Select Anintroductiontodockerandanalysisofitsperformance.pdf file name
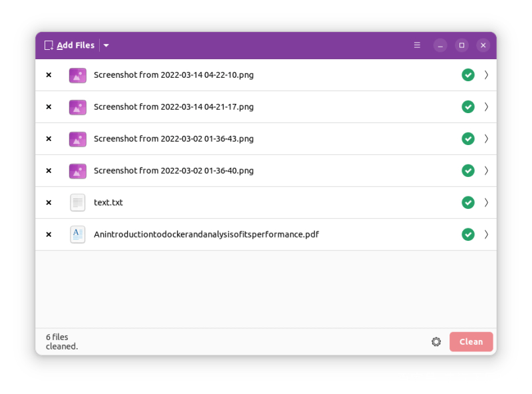The height and width of the screenshot is (394, 532). pos(206,234)
